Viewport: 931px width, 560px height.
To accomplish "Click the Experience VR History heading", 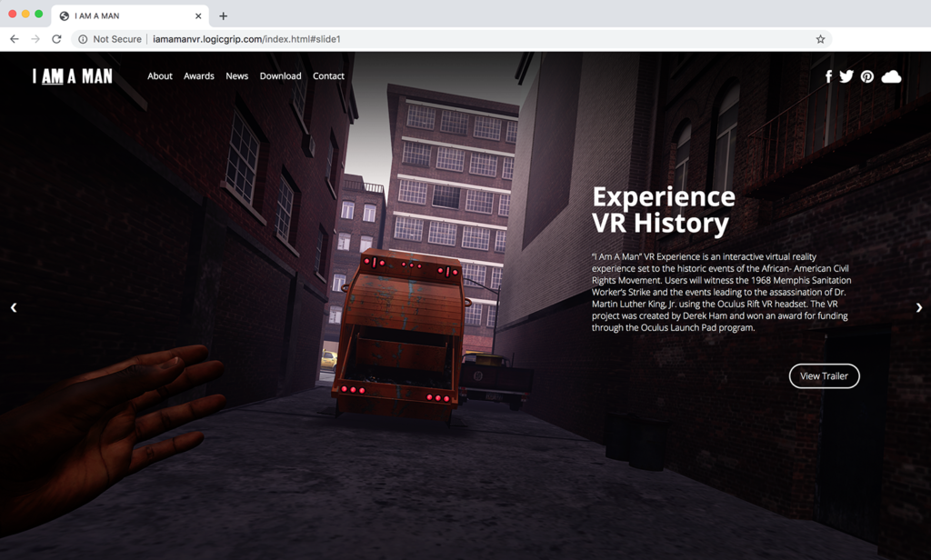I will [664, 210].
